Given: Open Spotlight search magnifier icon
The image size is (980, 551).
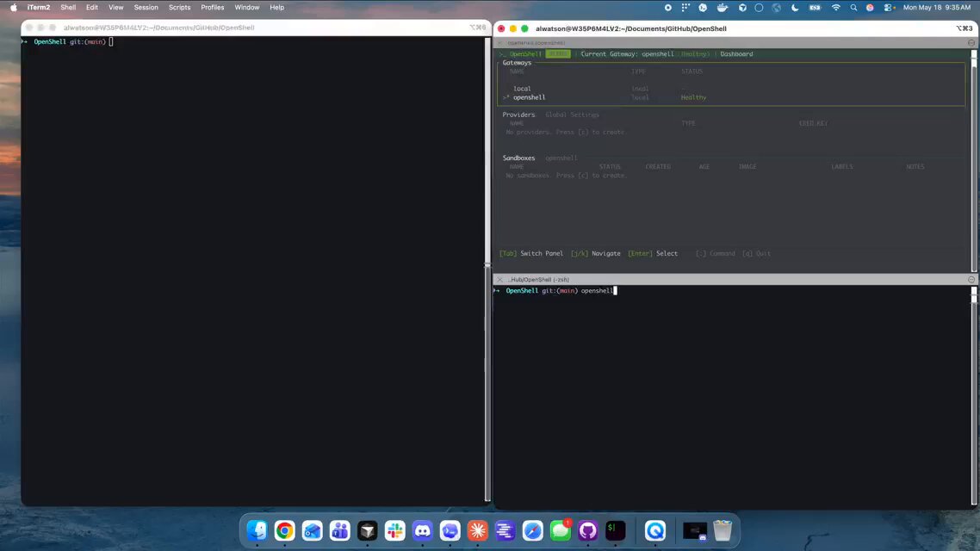Looking at the screenshot, I should coord(853,8).
